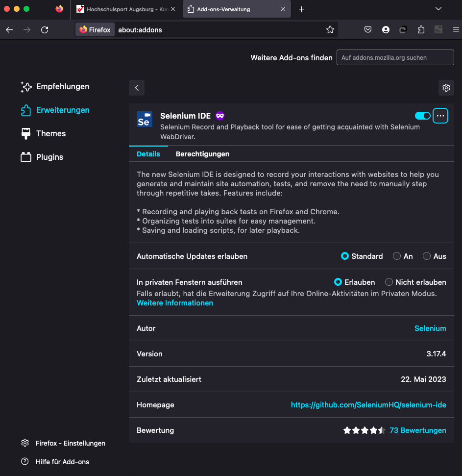Set automatic updates to Aus
This screenshot has height=476, width=462.
pyautogui.click(x=427, y=256)
